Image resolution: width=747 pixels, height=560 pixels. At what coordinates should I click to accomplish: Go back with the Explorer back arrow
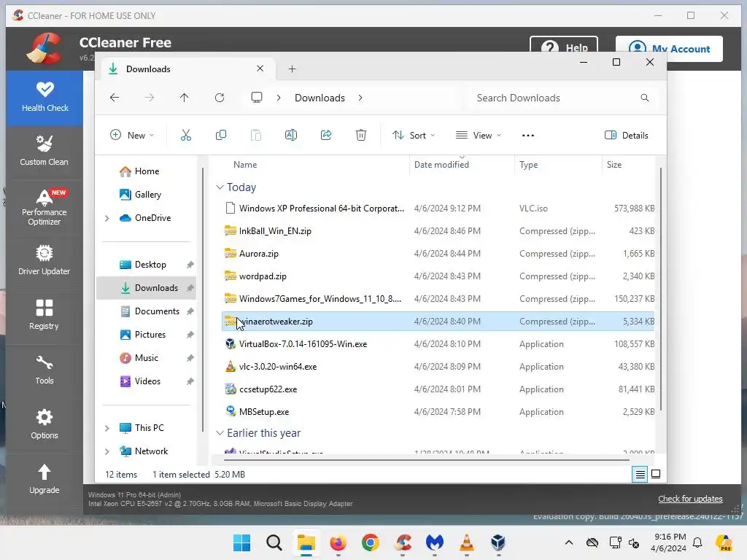(x=115, y=98)
